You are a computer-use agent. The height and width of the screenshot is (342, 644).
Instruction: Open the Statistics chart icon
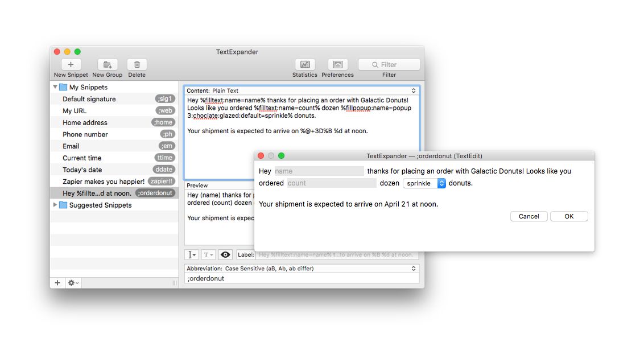[x=305, y=64]
